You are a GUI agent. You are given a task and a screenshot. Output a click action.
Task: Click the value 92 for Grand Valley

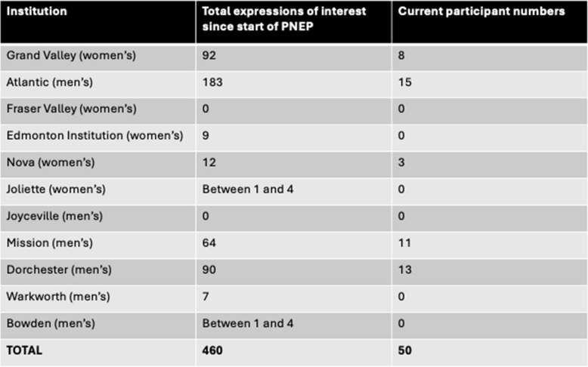(x=209, y=55)
